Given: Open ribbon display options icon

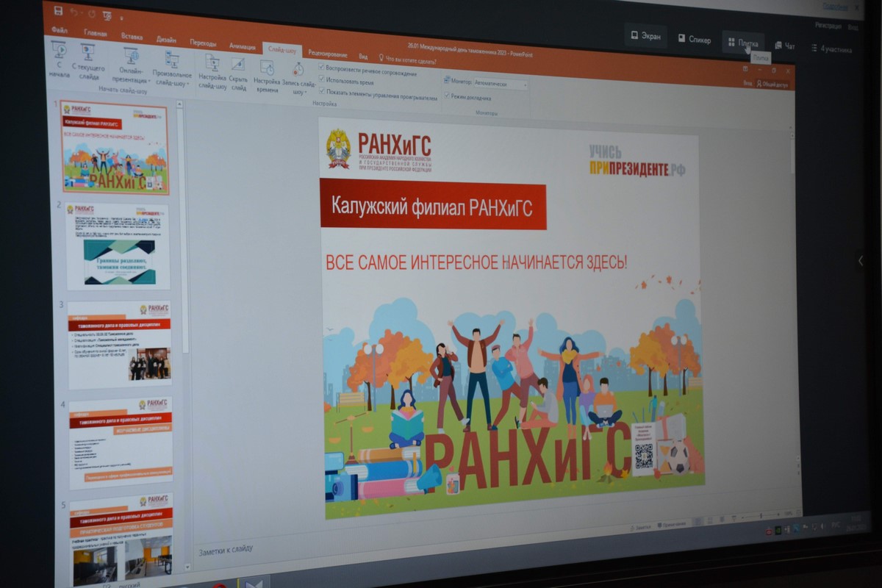Looking at the screenshot, I should pos(745,69).
